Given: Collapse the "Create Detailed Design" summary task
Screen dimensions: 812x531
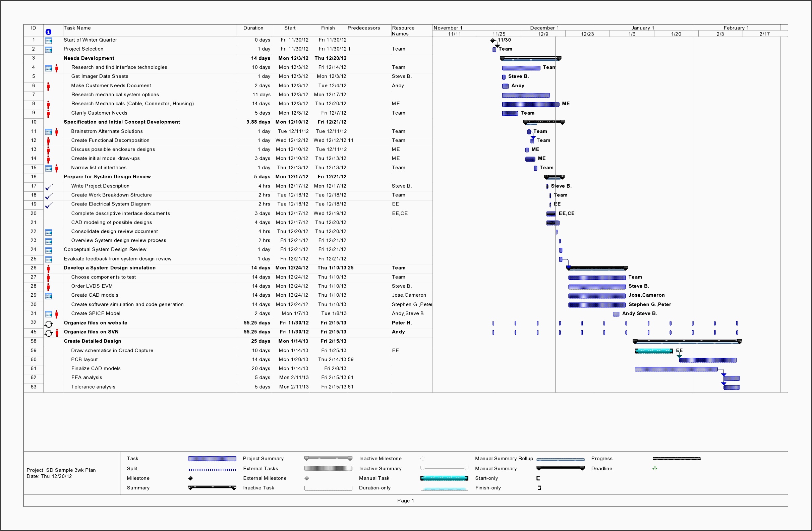Looking at the screenshot, I should pos(92,341).
